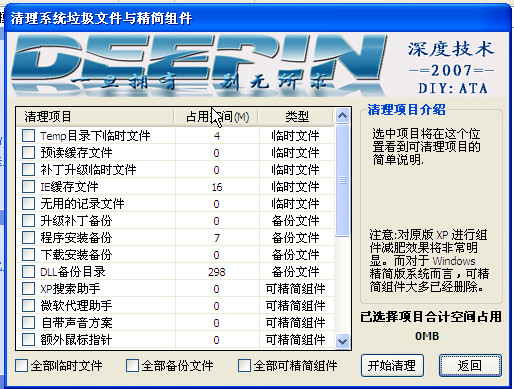Click the 298 size value cell

coord(217,272)
